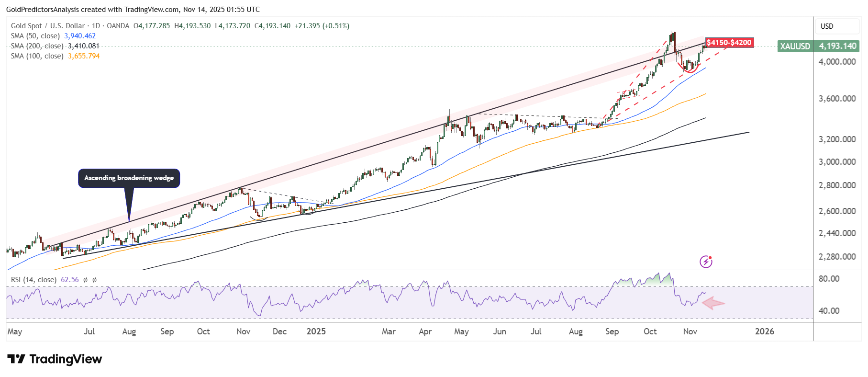Select the SMA (100, close) indicator legend

(x=37, y=56)
